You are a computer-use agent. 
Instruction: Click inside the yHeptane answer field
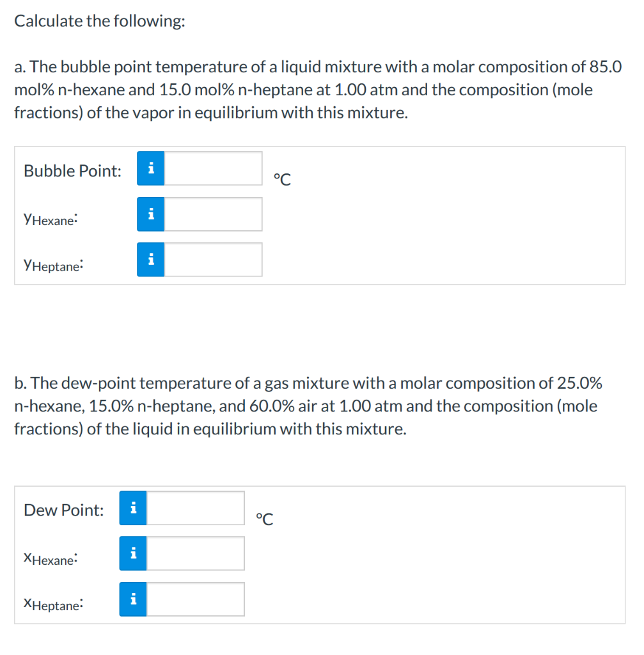(214, 259)
